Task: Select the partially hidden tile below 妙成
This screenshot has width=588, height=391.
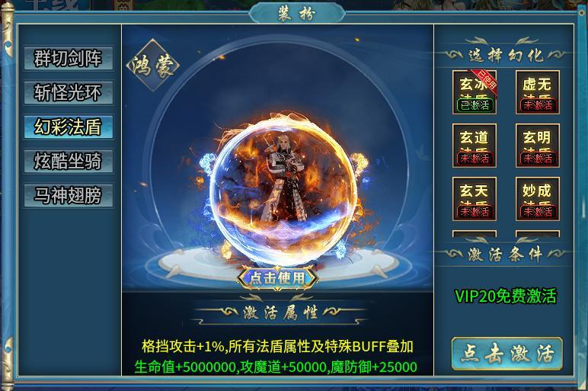Action: [x=538, y=234]
